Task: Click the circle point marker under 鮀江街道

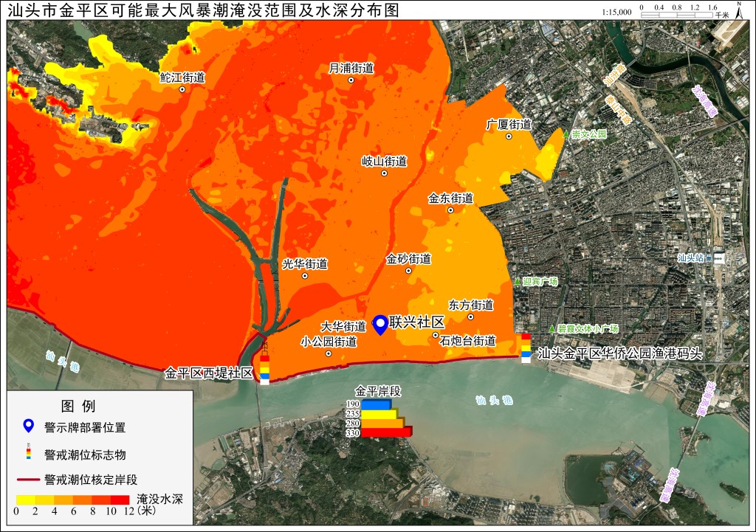Action: pyautogui.click(x=182, y=89)
